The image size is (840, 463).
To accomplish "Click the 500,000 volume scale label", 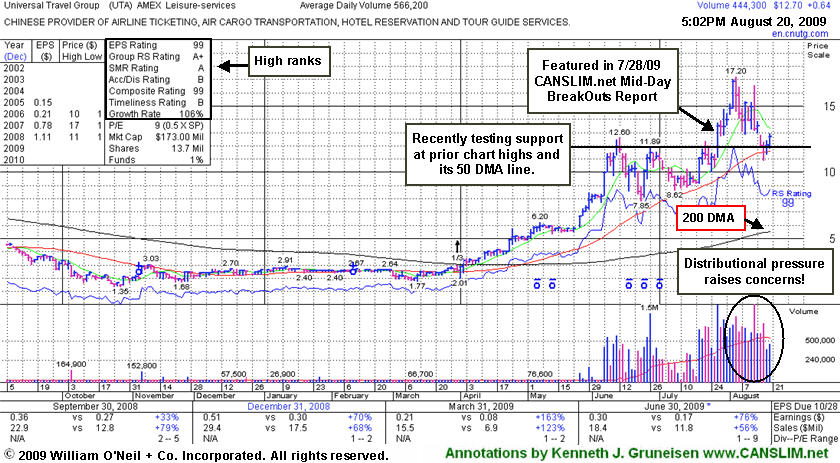I will coord(820,340).
